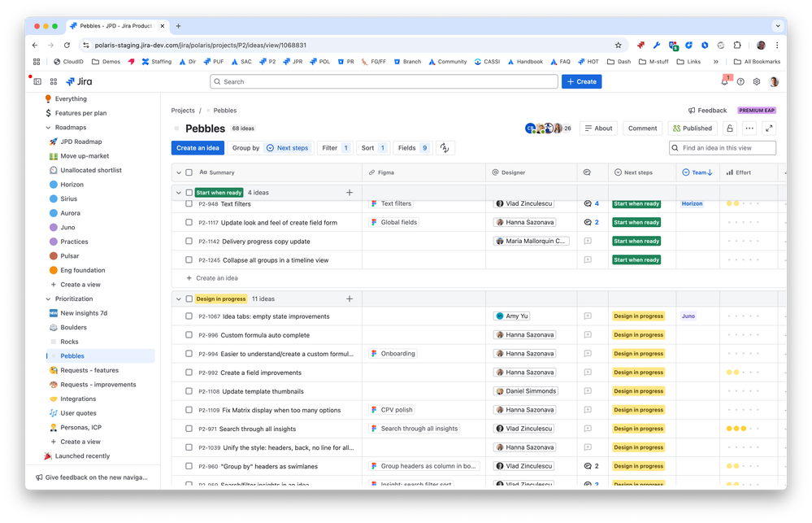The image size is (812, 523).
Task: Click the lock permissions icon
Action: pos(730,128)
